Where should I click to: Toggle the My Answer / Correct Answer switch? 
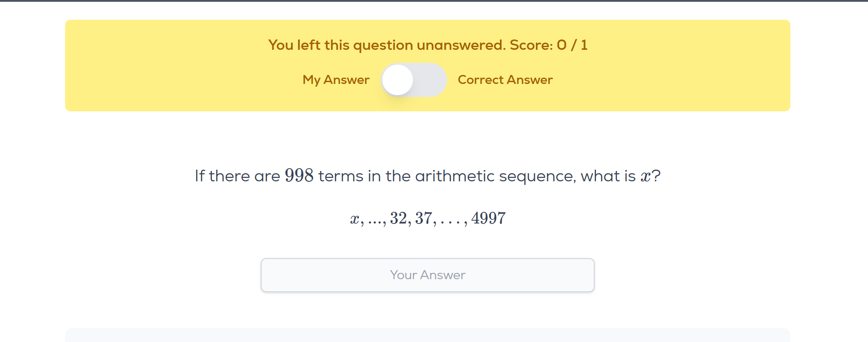414,80
